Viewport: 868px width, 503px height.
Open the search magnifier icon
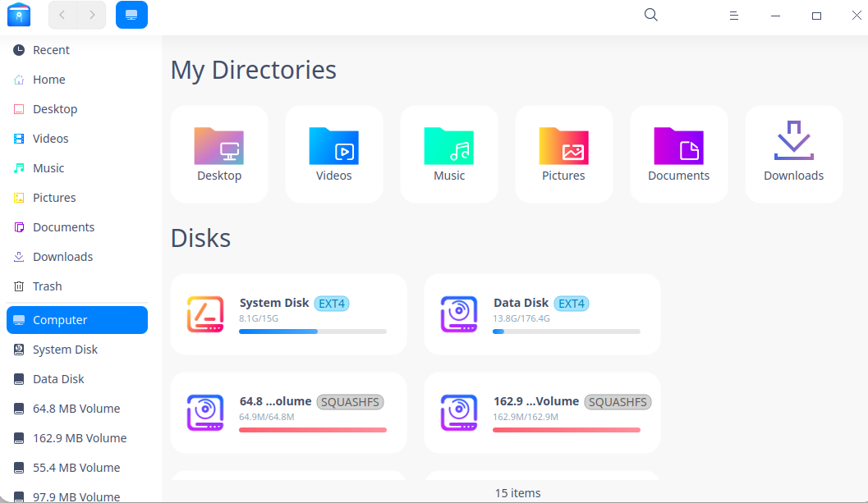651,15
